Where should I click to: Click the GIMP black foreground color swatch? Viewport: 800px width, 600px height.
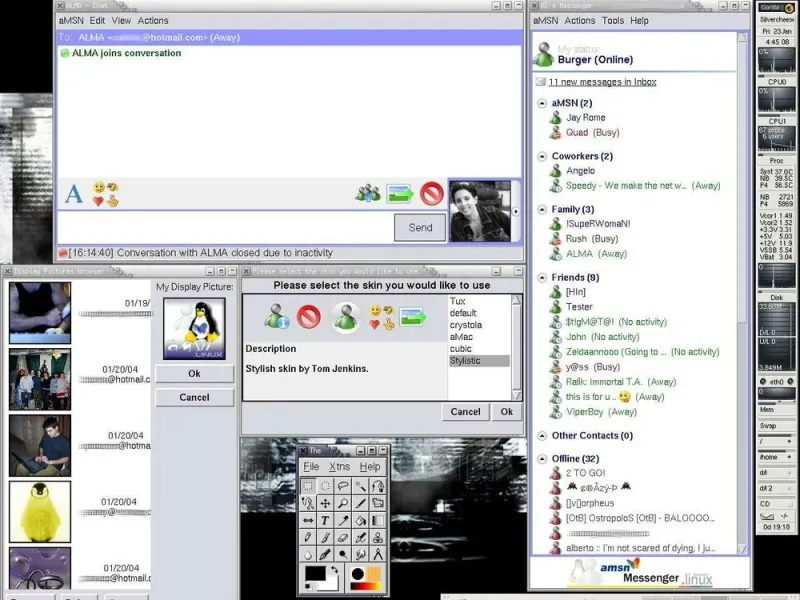(x=315, y=573)
